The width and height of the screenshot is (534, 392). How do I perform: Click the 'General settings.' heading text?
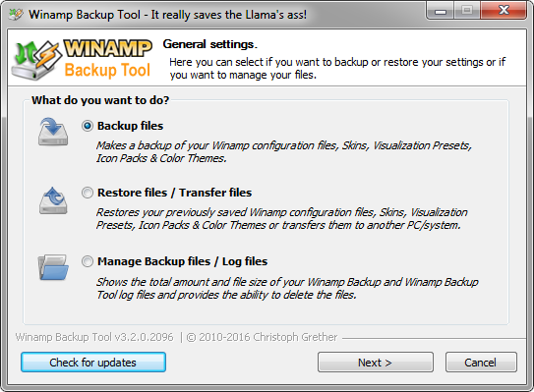click(x=210, y=44)
